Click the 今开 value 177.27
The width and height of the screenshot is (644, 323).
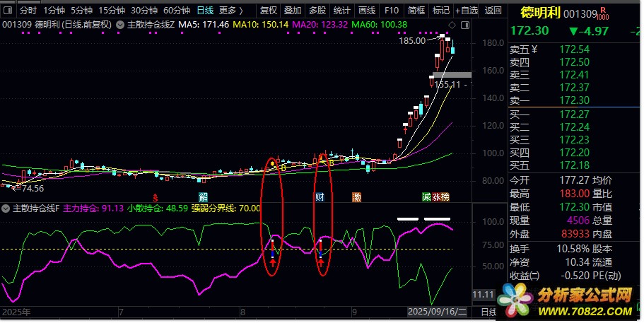574,180
